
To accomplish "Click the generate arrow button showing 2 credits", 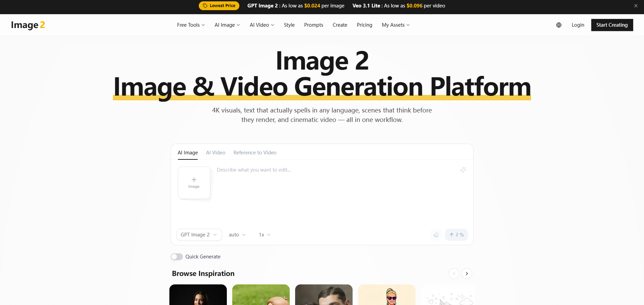I will (x=456, y=234).
